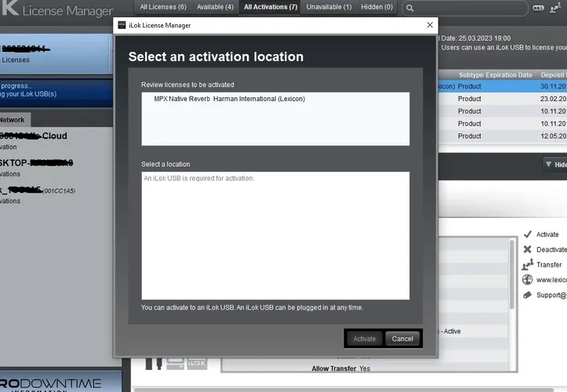
Task: Select the Product row dated 23.02
Action: pos(503,99)
